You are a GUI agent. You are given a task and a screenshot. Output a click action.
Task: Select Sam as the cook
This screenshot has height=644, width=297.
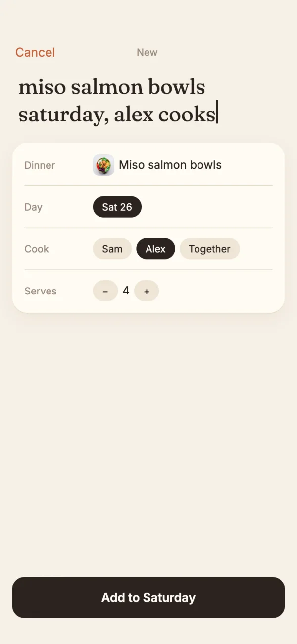pyautogui.click(x=112, y=249)
